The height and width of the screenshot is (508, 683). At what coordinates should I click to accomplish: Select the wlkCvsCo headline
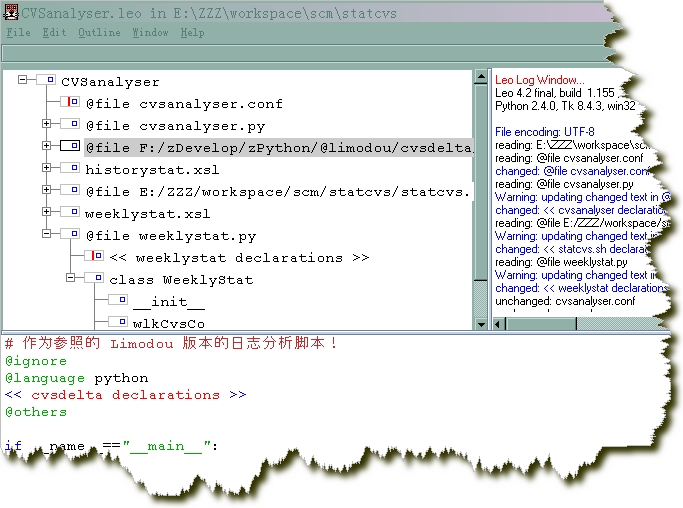point(169,324)
